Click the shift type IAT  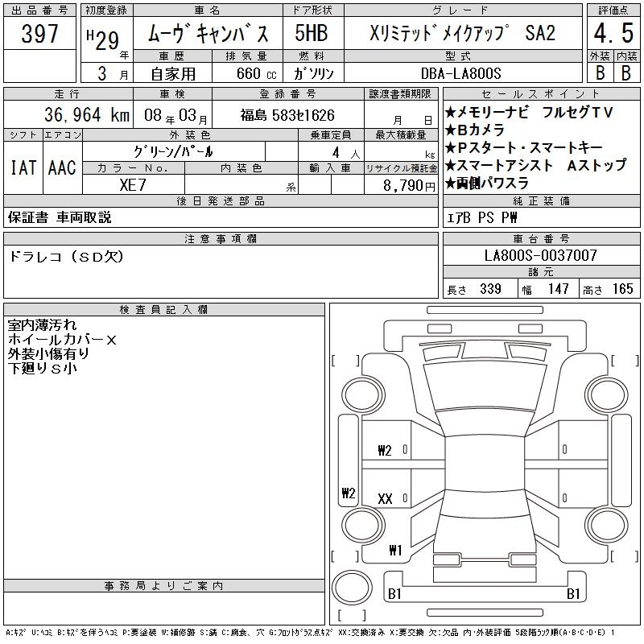point(23,167)
